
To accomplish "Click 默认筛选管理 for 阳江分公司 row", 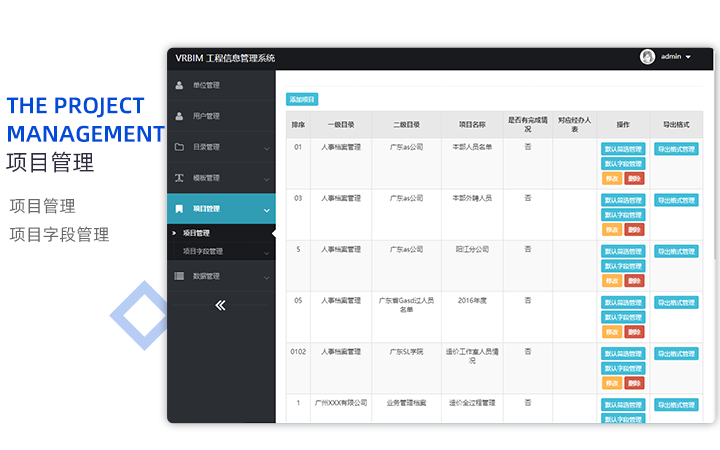I will tap(623, 251).
